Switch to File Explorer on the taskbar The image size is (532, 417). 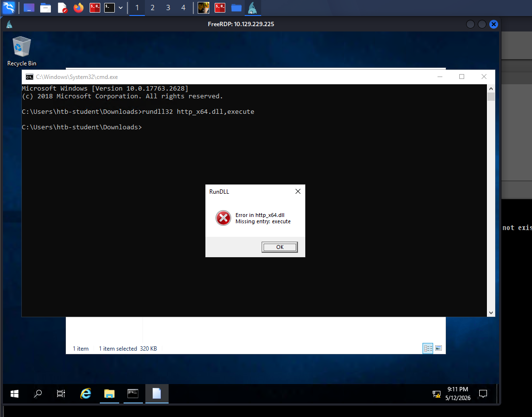(109, 394)
